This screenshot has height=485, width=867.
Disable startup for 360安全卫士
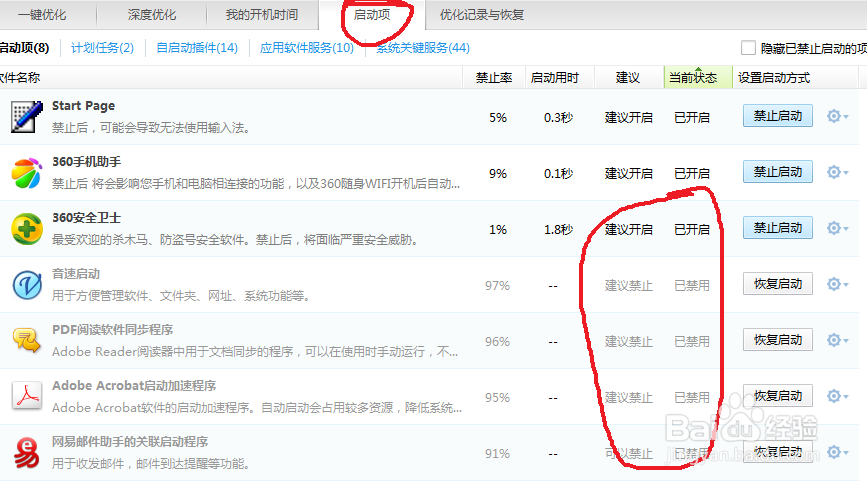coord(777,228)
